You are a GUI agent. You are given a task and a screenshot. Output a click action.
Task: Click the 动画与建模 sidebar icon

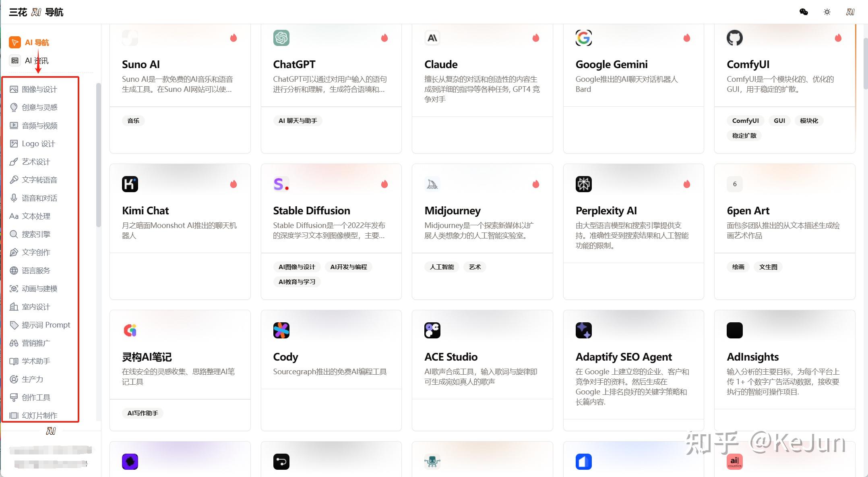[x=14, y=288]
